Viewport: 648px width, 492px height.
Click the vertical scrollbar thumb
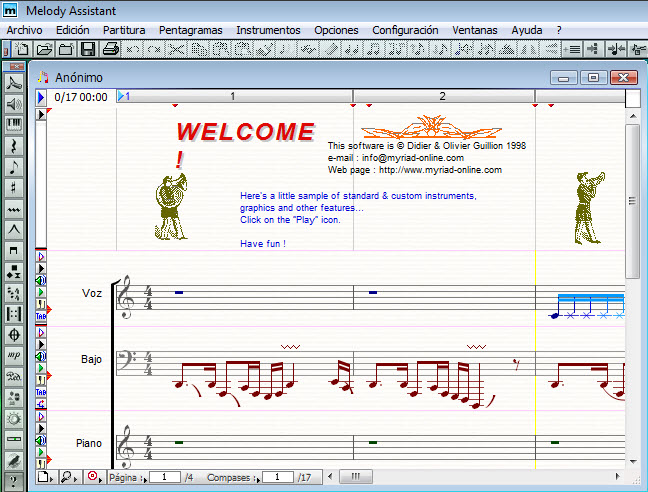coord(632,201)
